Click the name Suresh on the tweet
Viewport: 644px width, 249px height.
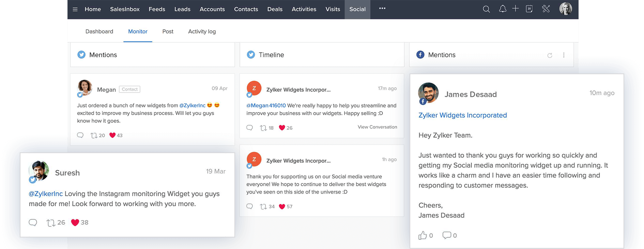point(67,173)
